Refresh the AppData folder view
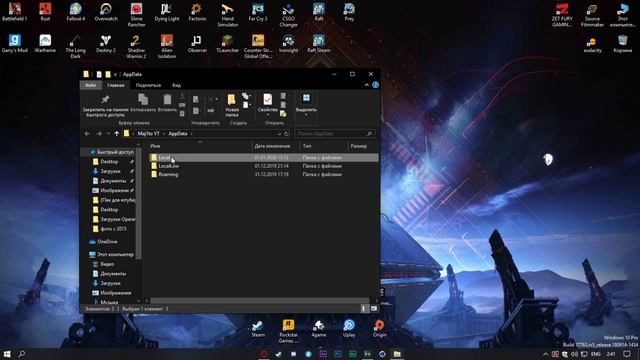The width and height of the screenshot is (640, 360). (286, 133)
